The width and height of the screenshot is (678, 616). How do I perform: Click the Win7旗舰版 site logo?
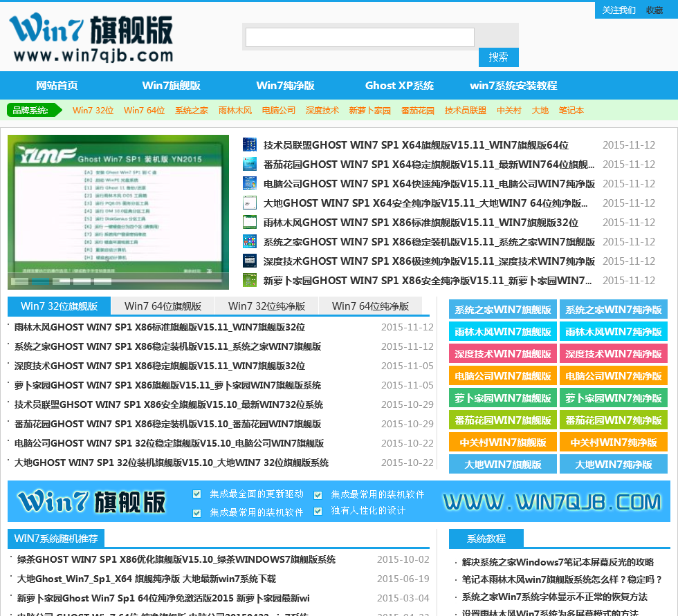click(x=91, y=37)
